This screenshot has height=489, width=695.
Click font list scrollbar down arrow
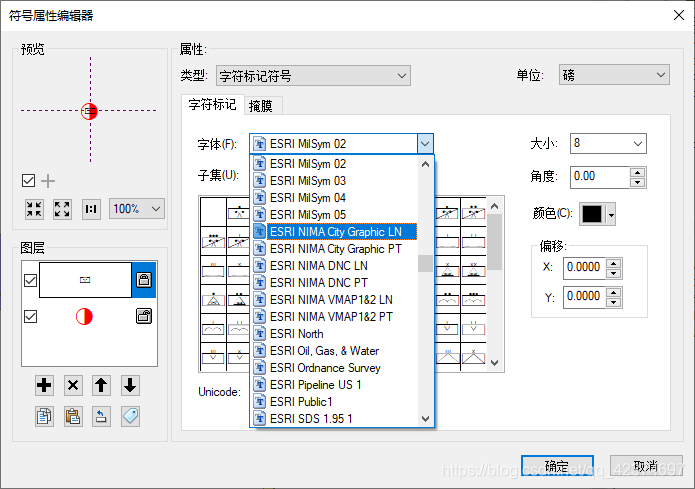(425, 419)
